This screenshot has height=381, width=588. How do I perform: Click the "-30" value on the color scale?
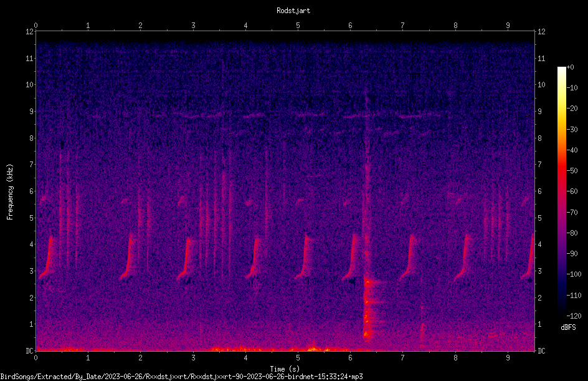click(572, 130)
